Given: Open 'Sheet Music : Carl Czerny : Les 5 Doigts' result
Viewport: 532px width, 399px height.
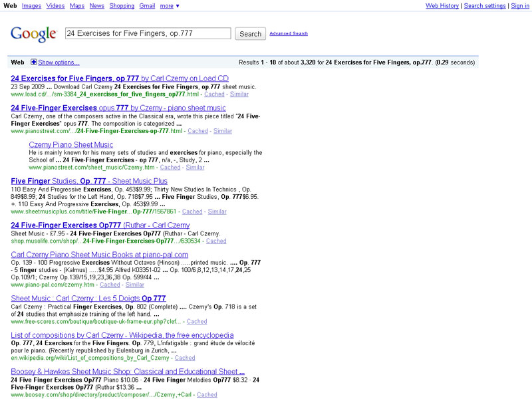Looking at the screenshot, I should tap(88, 299).
